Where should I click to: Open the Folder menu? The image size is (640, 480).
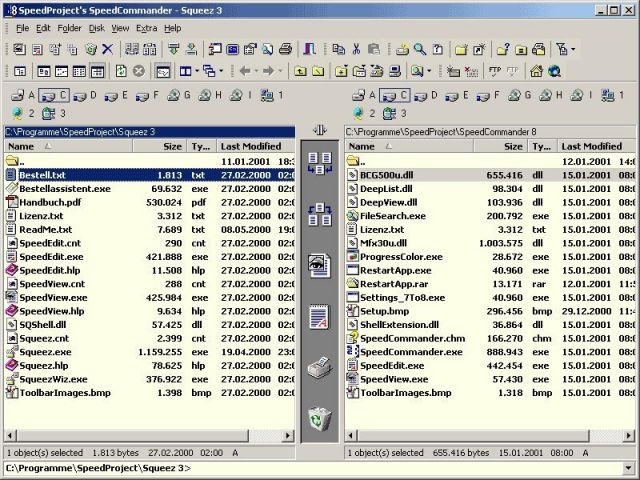69,28
